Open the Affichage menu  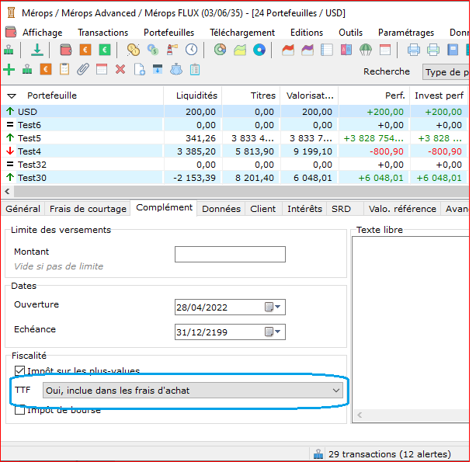click(x=43, y=33)
